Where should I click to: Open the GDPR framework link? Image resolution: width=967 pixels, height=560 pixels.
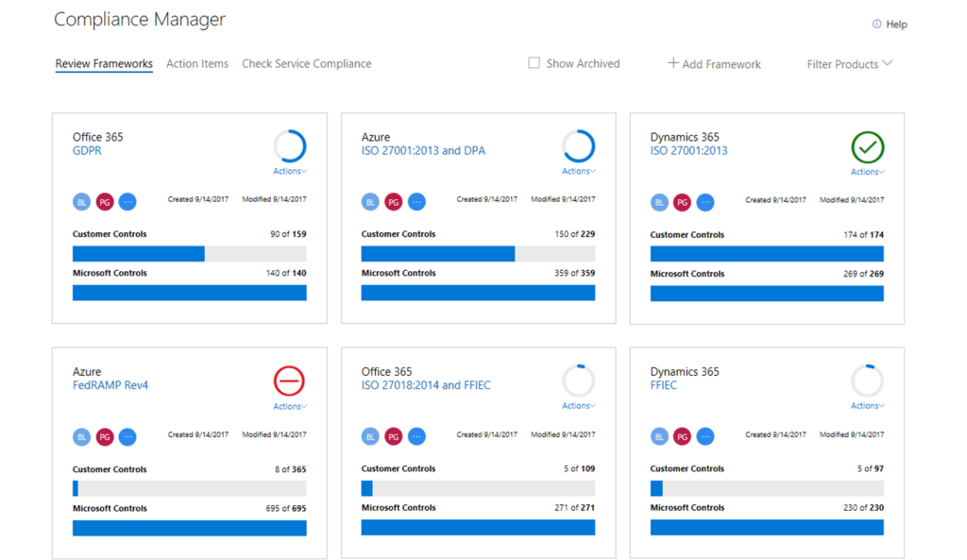point(87,150)
